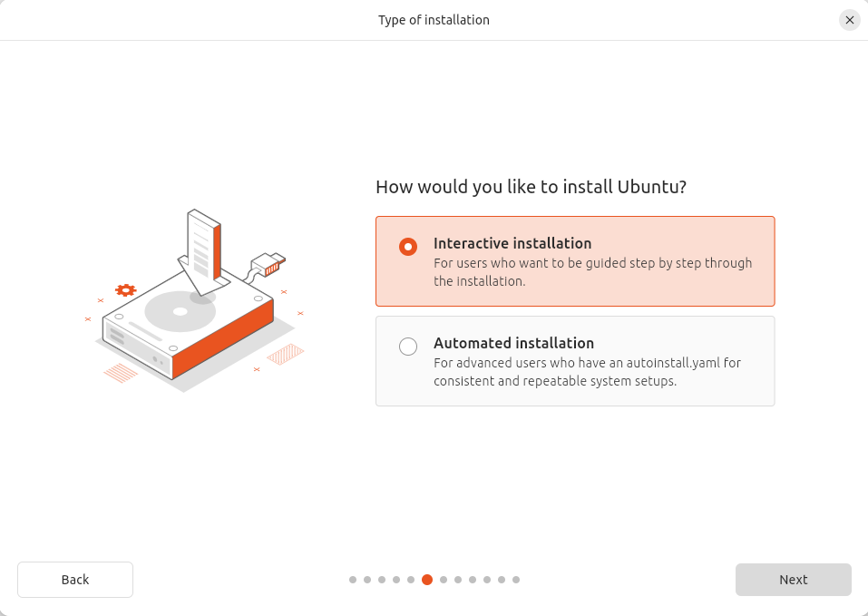Click the progress dot after the highlighted one

(443, 579)
